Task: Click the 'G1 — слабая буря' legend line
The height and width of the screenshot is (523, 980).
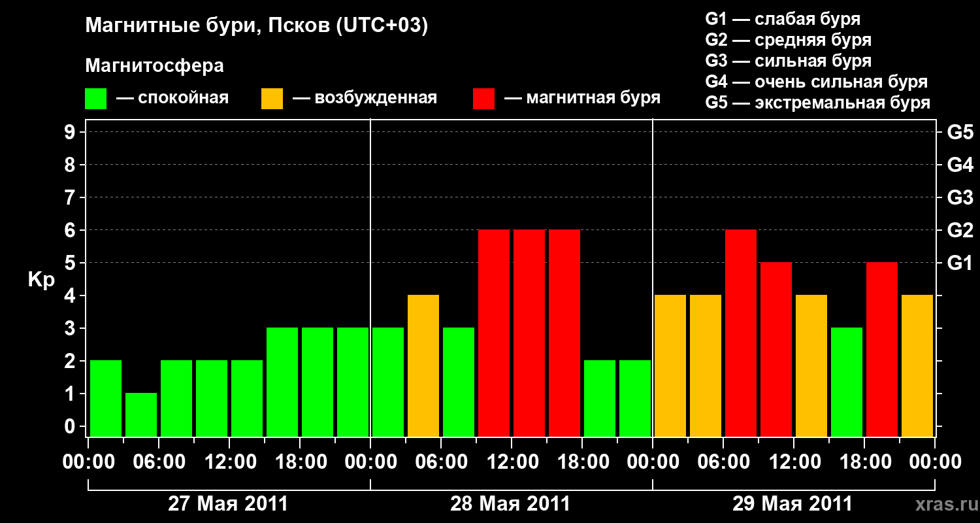Action: (x=783, y=18)
